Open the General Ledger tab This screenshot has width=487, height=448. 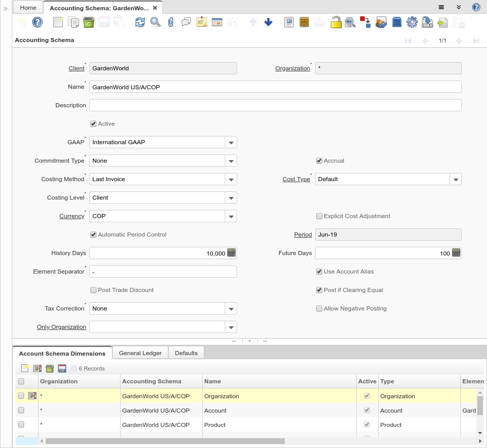140,353
